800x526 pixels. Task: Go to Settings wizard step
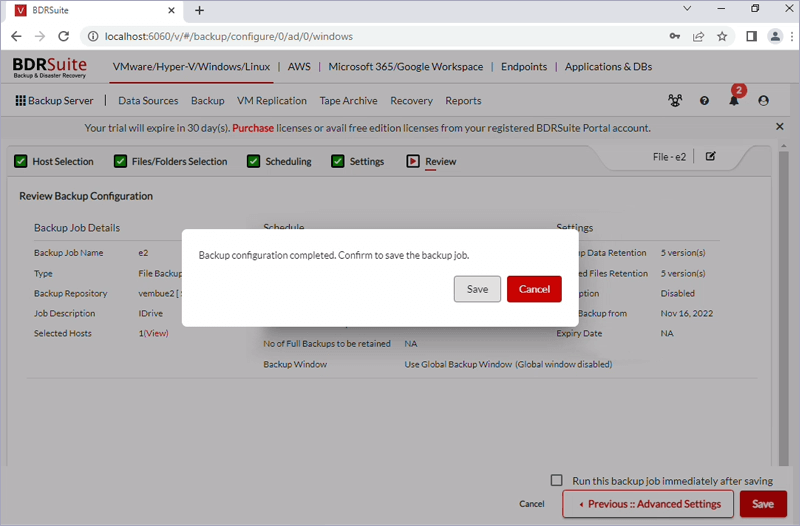358,161
